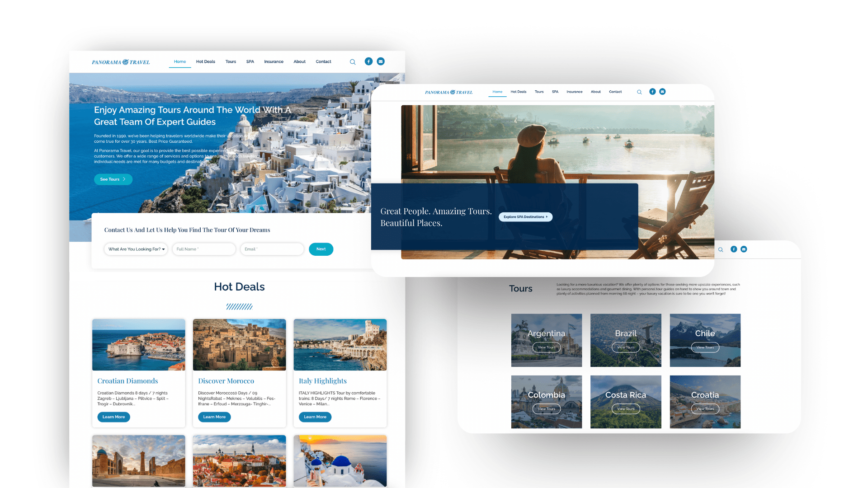The height and width of the screenshot is (488, 868).
Task: Click the search icon in the navbar
Action: 352,61
